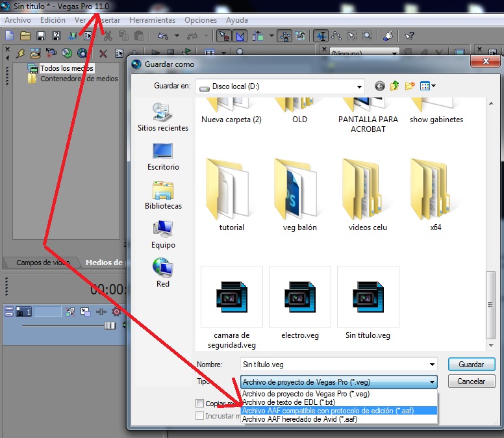
Task: Select Archivo de texto de EDL (*.txt)
Action: [339, 402]
